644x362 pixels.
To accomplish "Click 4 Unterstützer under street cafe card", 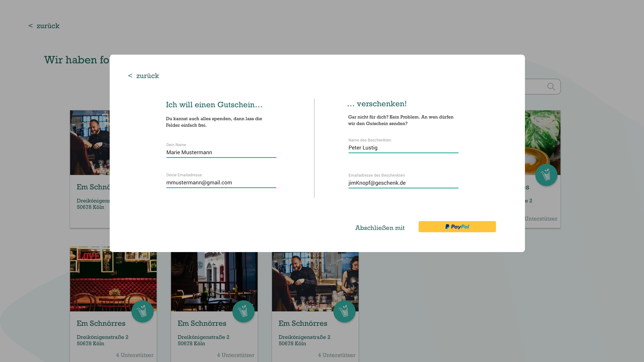I will click(x=235, y=355).
